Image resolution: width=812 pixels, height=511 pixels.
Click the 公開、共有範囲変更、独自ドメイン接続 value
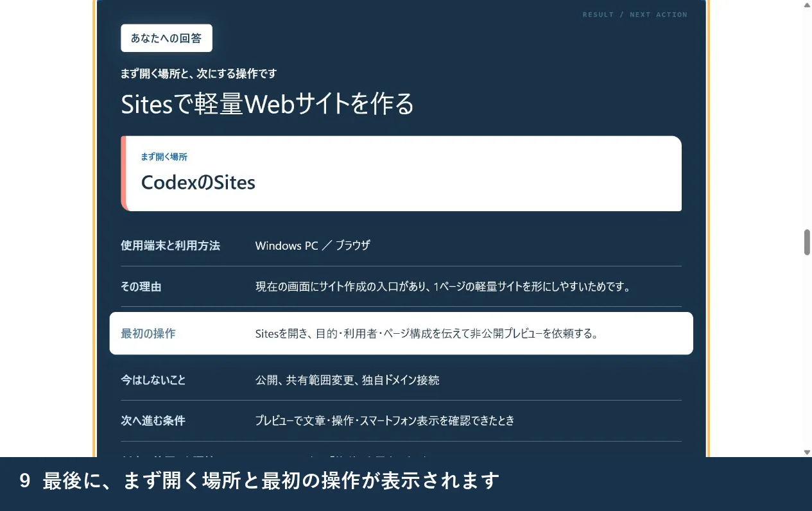click(347, 380)
